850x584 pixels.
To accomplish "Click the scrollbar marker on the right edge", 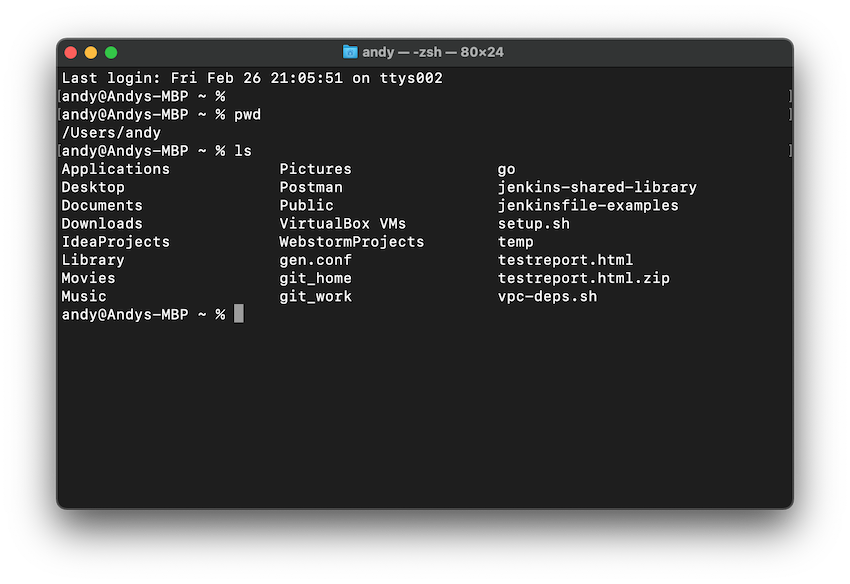I will click(x=789, y=96).
